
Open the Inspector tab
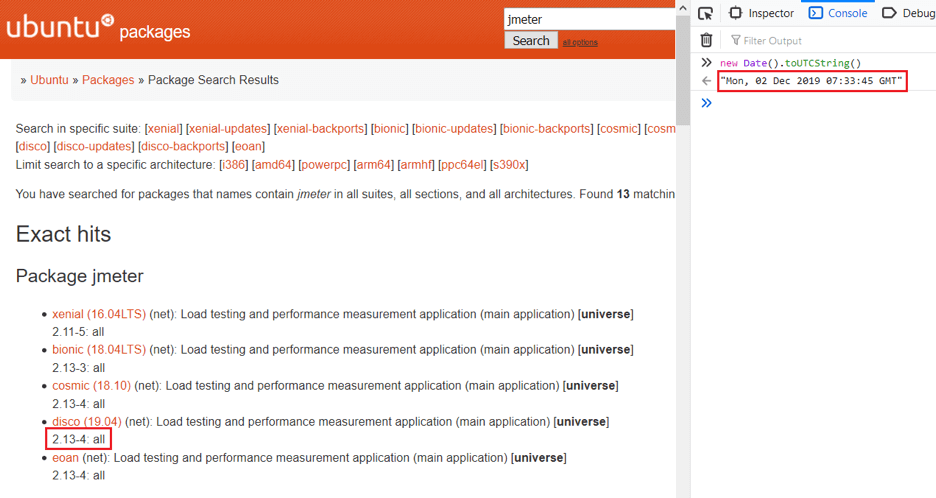tap(762, 13)
